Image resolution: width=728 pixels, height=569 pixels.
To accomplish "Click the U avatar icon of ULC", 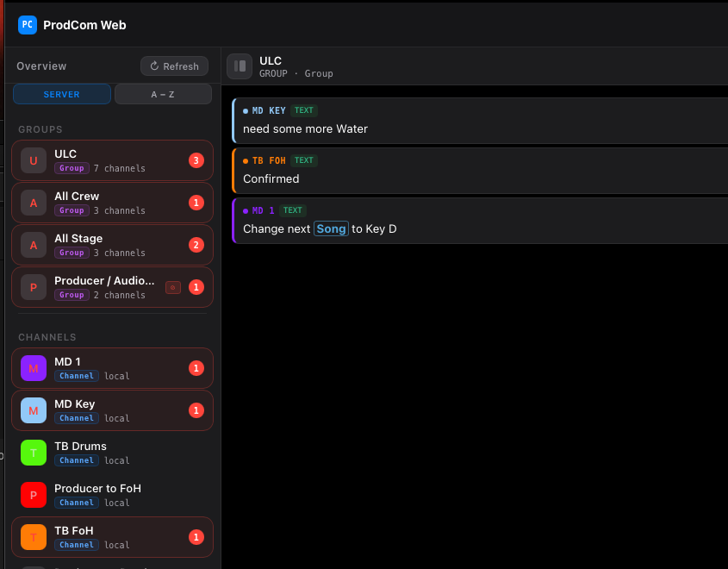I will point(34,160).
